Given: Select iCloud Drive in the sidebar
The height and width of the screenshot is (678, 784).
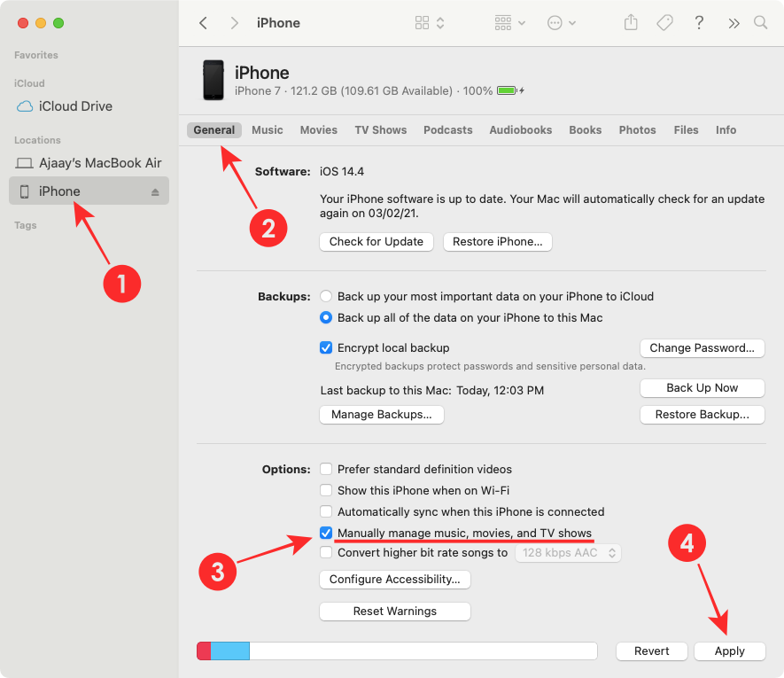Looking at the screenshot, I should pyautogui.click(x=75, y=106).
